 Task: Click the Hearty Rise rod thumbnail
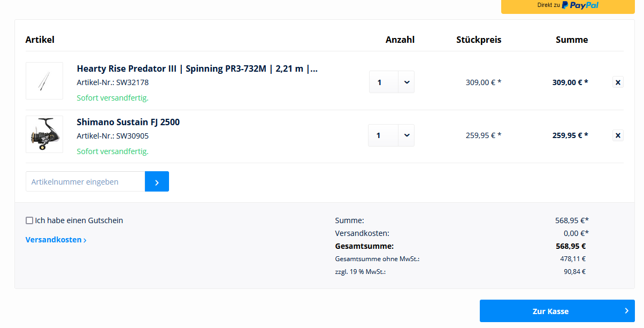pyautogui.click(x=44, y=81)
